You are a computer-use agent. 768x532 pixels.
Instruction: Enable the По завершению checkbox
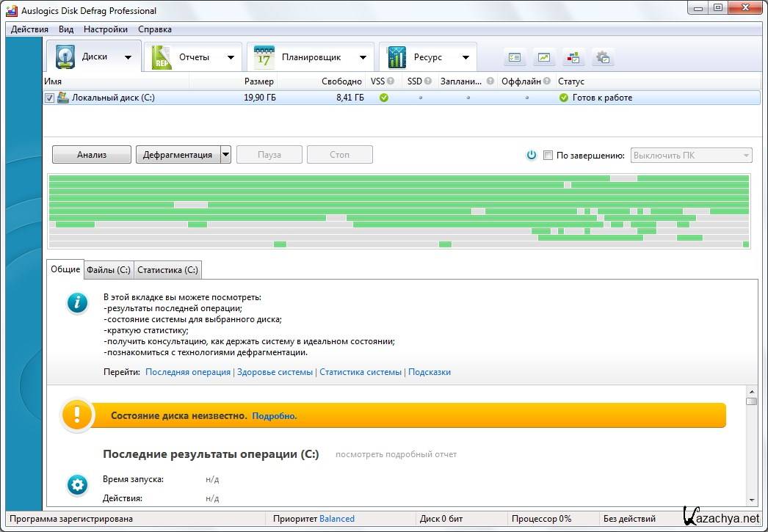[x=548, y=156]
